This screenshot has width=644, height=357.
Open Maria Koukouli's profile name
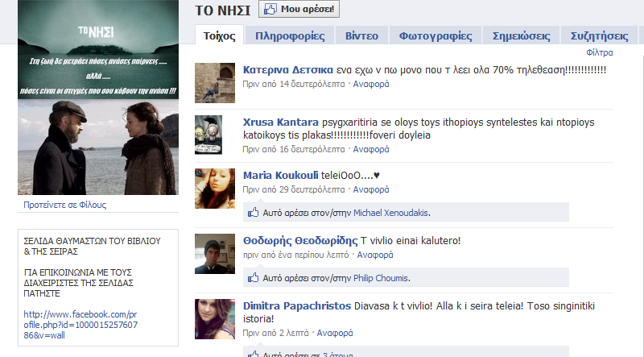point(280,175)
